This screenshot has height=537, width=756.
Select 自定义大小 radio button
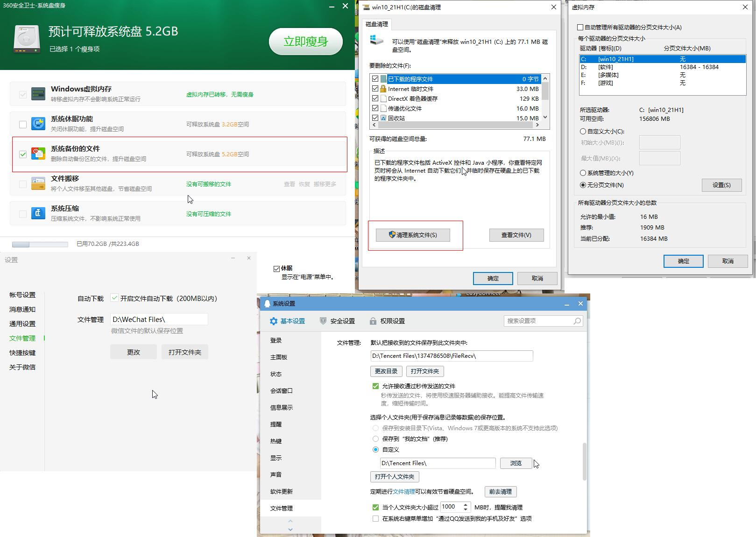(583, 132)
